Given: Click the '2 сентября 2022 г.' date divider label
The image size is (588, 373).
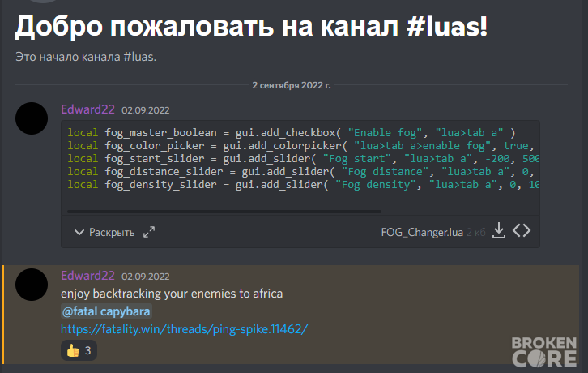Looking at the screenshot, I should tap(292, 85).
